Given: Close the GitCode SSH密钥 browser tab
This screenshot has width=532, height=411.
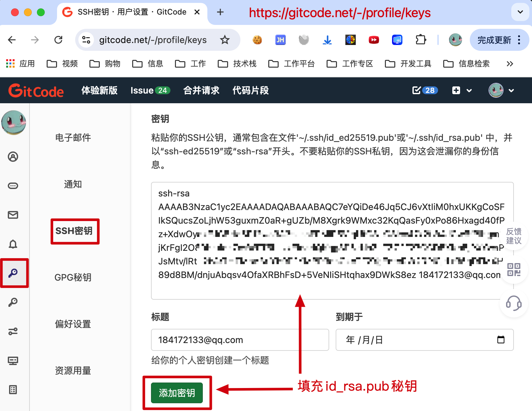Looking at the screenshot, I should 197,12.
